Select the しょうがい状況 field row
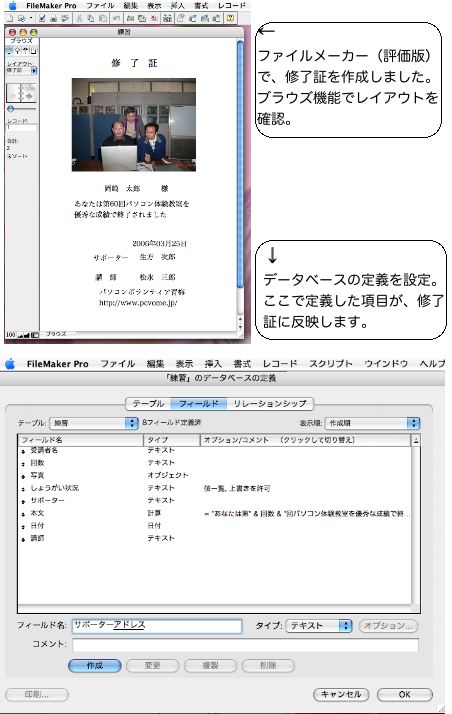Viewport: 452px width, 714px height. [x=214, y=488]
